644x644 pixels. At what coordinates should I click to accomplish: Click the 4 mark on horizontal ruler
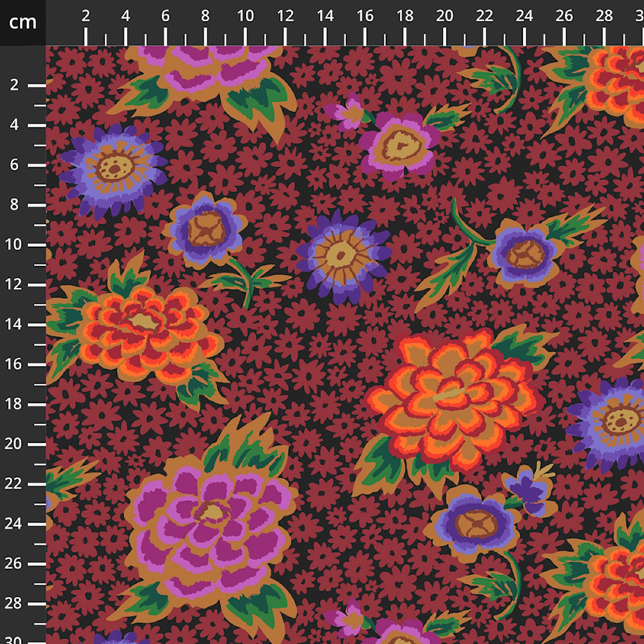pos(126,16)
